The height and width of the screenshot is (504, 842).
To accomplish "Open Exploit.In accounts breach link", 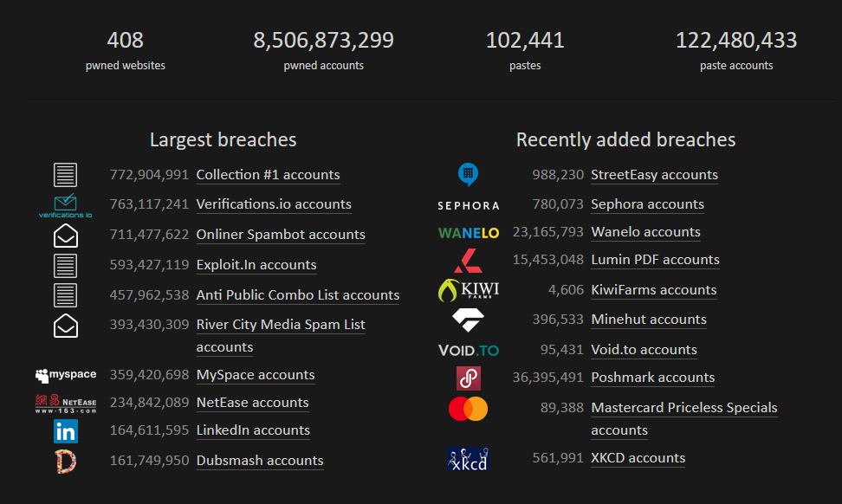I will point(256,265).
